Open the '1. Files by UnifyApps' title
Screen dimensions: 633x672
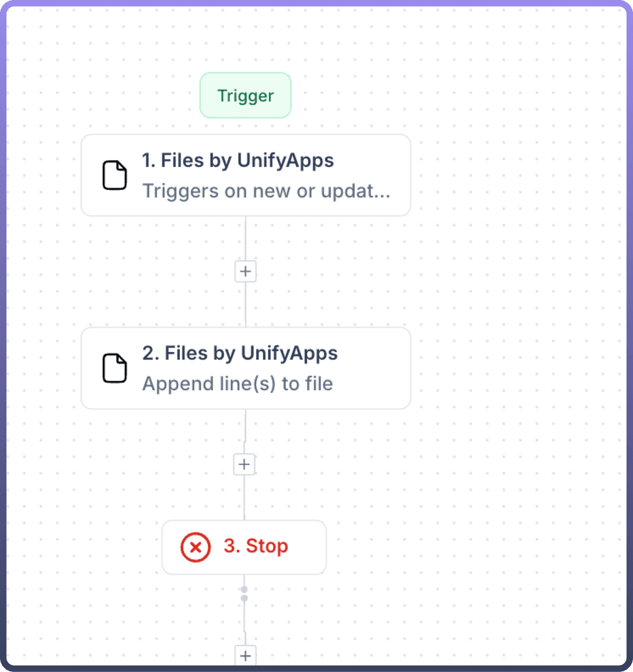[238, 161]
